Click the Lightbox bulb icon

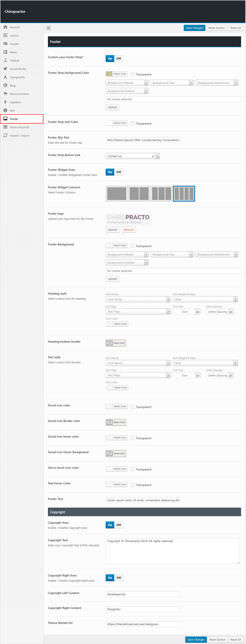5,102
